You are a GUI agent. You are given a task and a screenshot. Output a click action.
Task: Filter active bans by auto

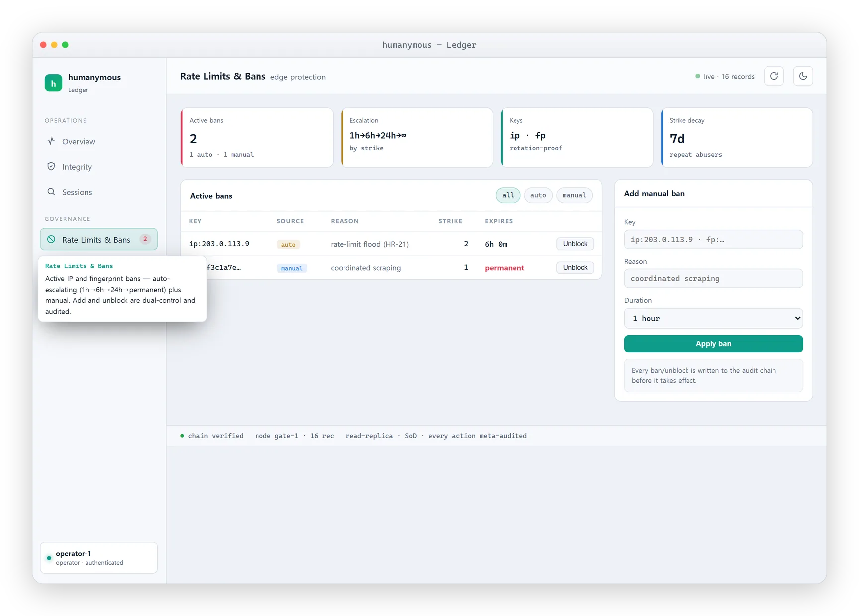pyautogui.click(x=538, y=195)
